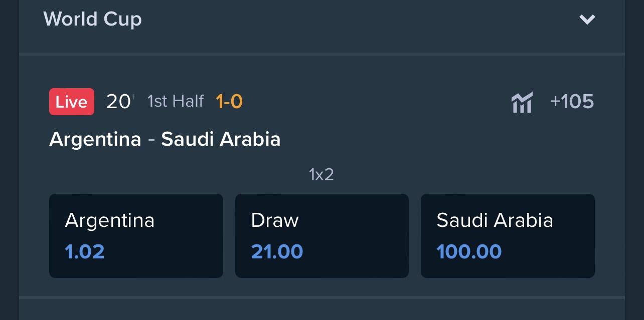Click the 1x2 market label
The image size is (644, 320).
321,175
